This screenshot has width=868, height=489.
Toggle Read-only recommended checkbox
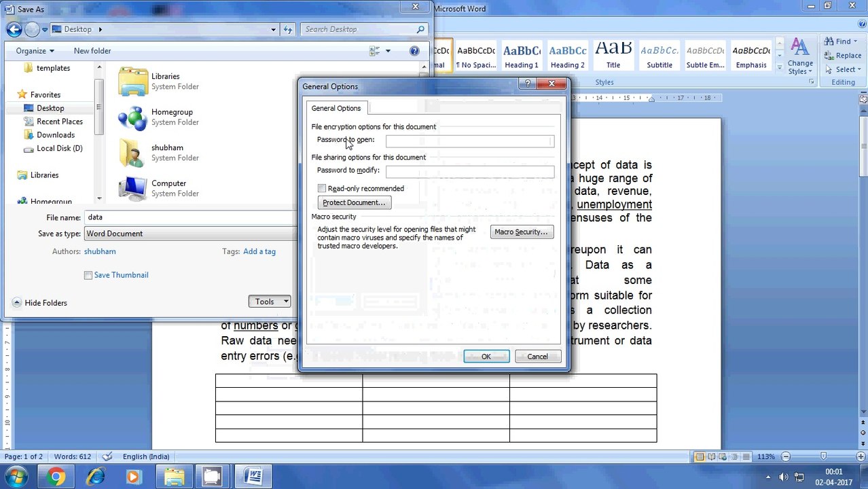pyautogui.click(x=322, y=188)
